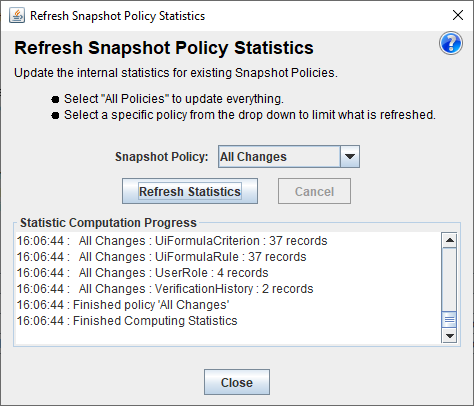Select the UserRole 4 records log line
The image size is (474, 406).
click(x=143, y=273)
